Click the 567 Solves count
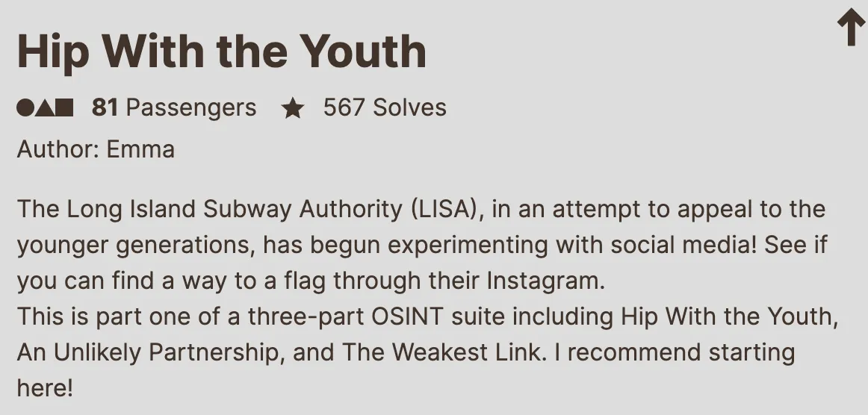 click(385, 108)
